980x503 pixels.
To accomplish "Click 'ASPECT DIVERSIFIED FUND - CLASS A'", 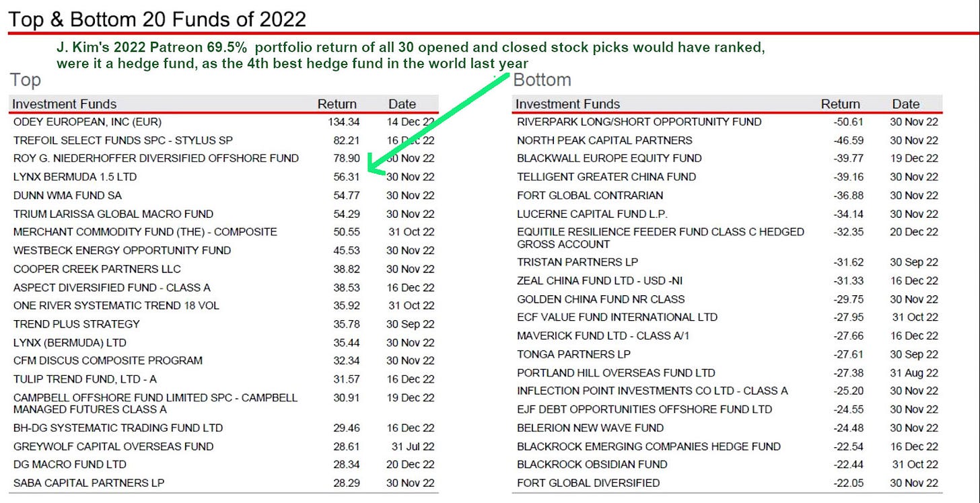I will pos(112,287).
